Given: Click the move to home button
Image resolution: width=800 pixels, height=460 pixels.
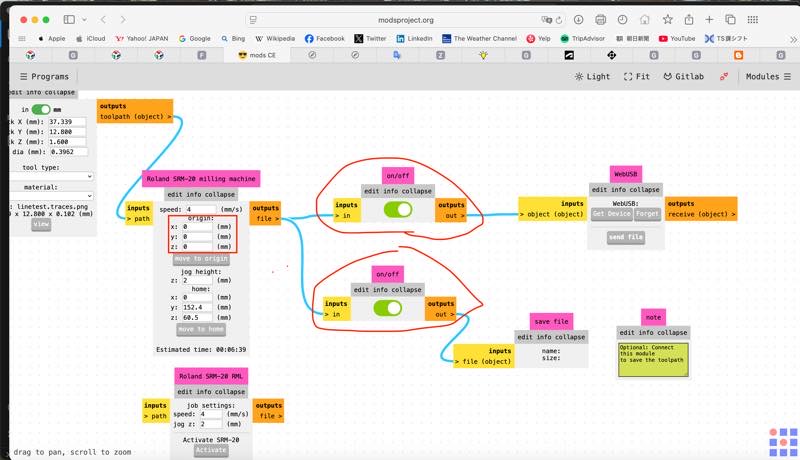Looking at the screenshot, I should 201,329.
